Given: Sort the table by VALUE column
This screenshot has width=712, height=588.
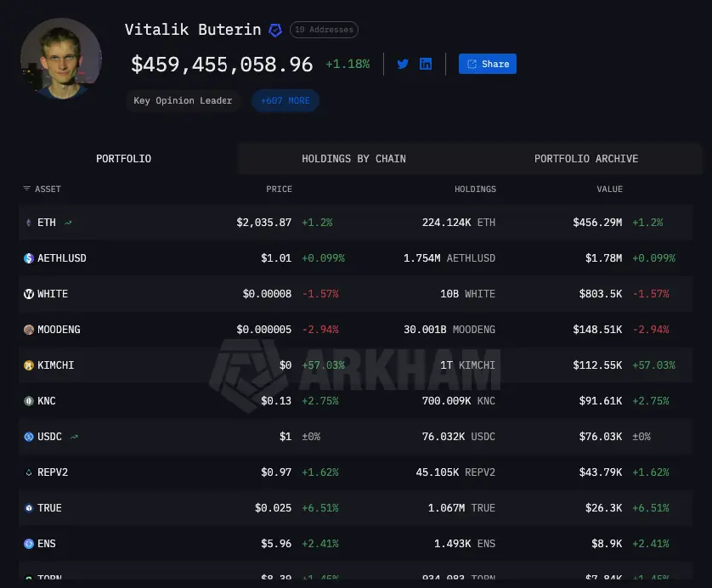Looking at the screenshot, I should coord(609,189).
